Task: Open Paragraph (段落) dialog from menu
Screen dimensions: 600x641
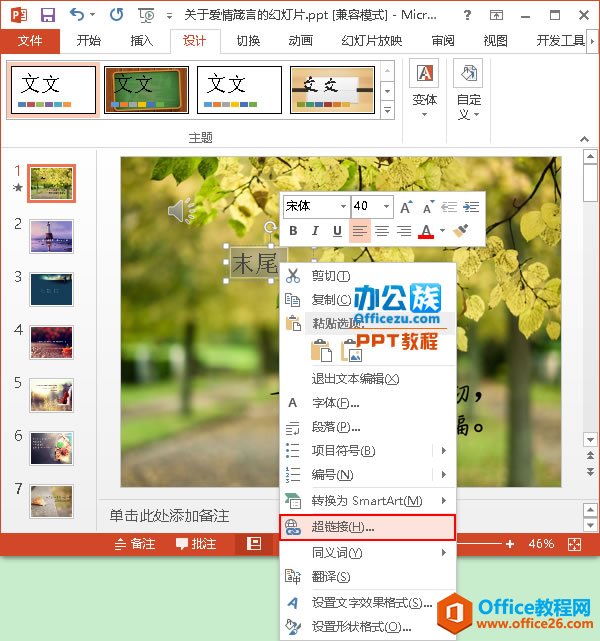Action: click(x=368, y=427)
